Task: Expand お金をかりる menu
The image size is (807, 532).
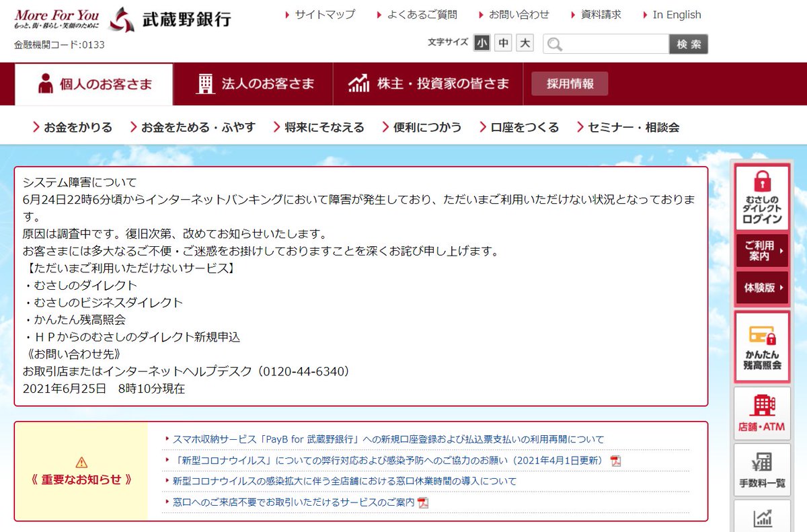Action: (x=73, y=127)
